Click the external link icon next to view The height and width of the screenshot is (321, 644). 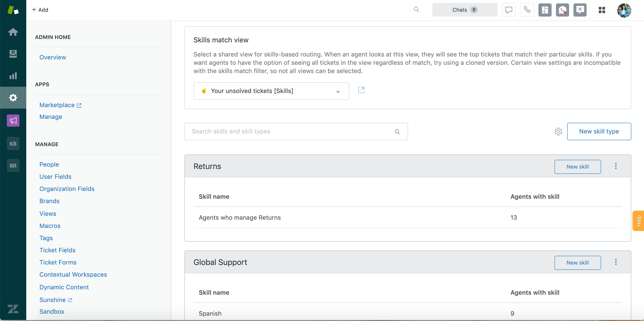361,90
